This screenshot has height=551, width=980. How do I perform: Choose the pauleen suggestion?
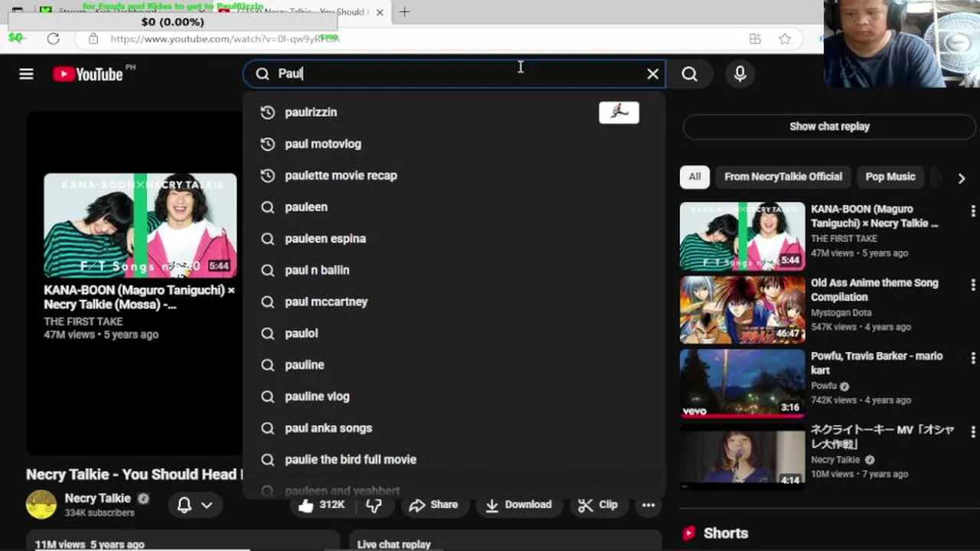(x=454, y=207)
